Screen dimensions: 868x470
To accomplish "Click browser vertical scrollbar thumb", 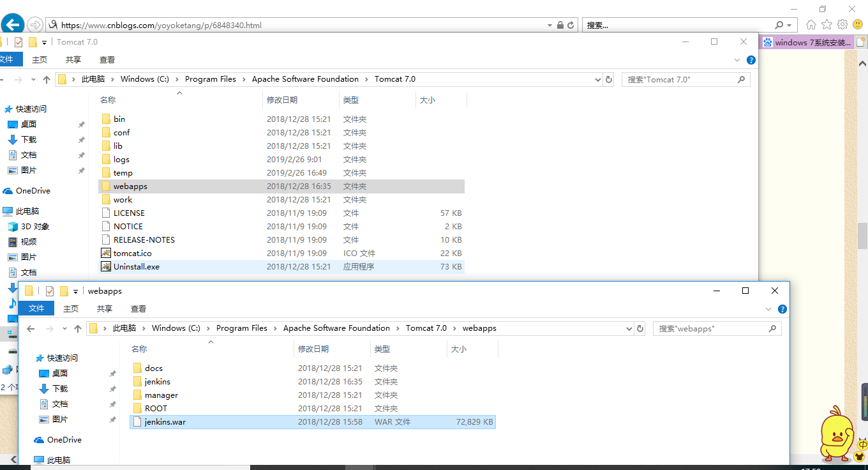I will click(x=863, y=236).
